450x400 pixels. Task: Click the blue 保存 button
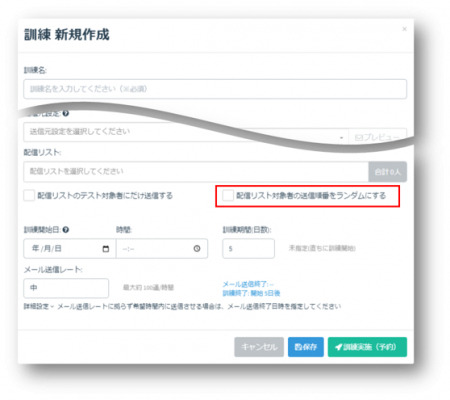coord(306,347)
